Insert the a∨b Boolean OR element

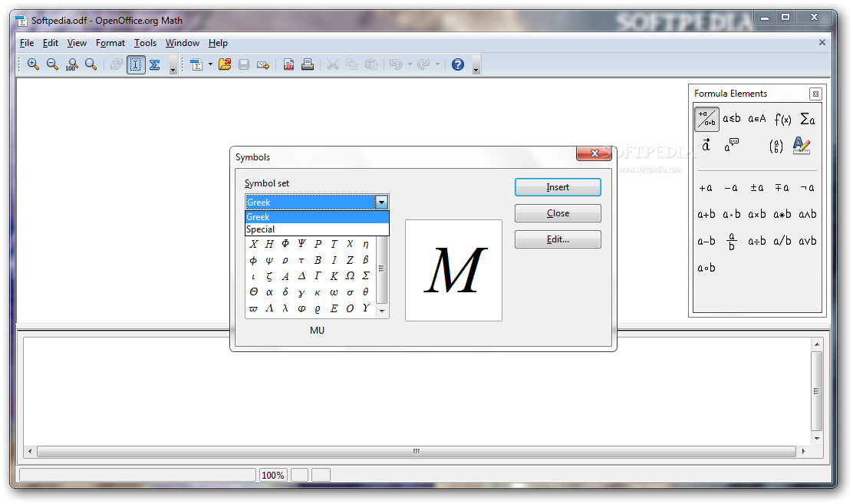[x=807, y=241]
